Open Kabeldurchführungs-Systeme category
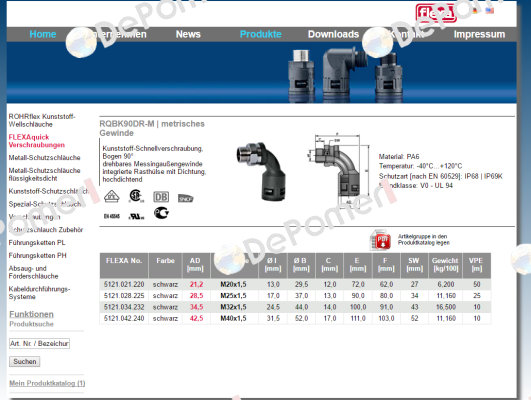 39,293
